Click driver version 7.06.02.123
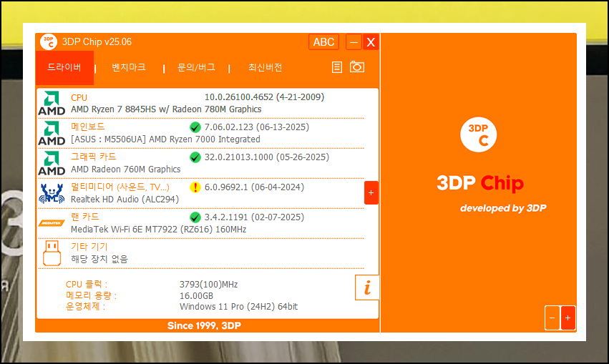Viewport: 609px width, 364px height. coord(229,127)
